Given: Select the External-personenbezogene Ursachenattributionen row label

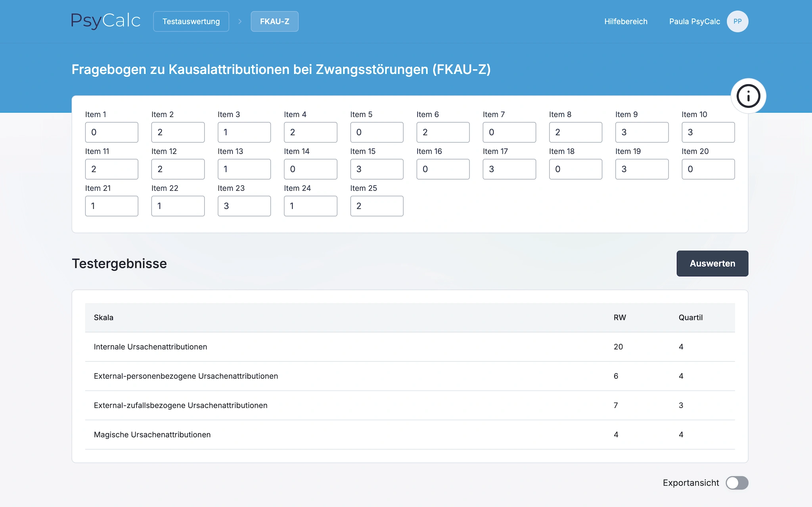Looking at the screenshot, I should pyautogui.click(x=186, y=376).
